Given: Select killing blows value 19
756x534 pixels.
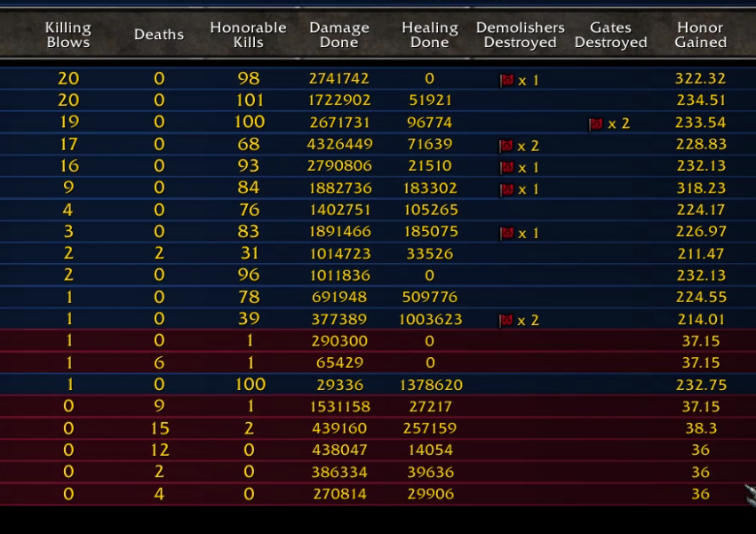Looking at the screenshot, I should 69,122.
